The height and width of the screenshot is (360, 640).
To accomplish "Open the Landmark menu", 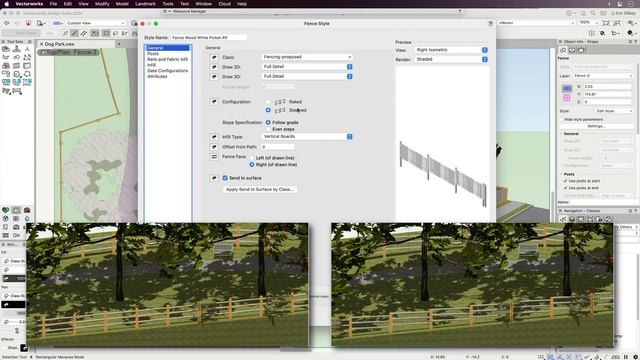I will [145, 4].
